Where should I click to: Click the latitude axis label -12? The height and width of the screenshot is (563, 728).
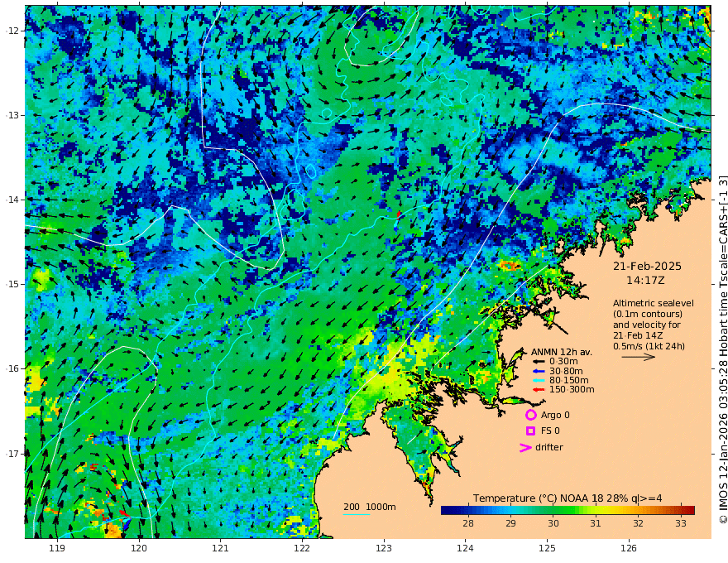click(12, 31)
